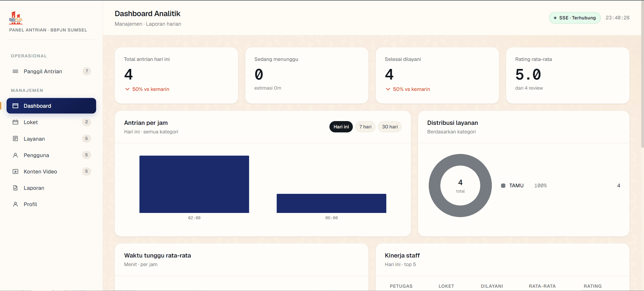
Task: Click the Laporan file icon
Action: pos(15,188)
